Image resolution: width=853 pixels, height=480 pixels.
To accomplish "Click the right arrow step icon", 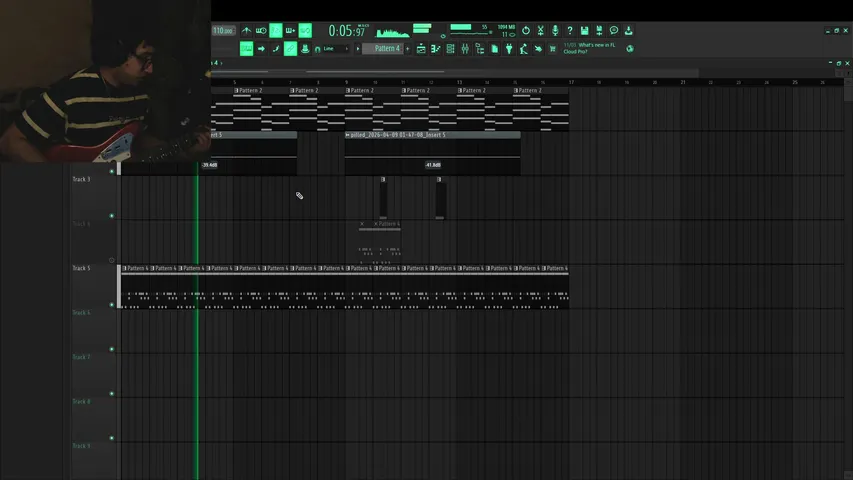I will [x=261, y=49].
